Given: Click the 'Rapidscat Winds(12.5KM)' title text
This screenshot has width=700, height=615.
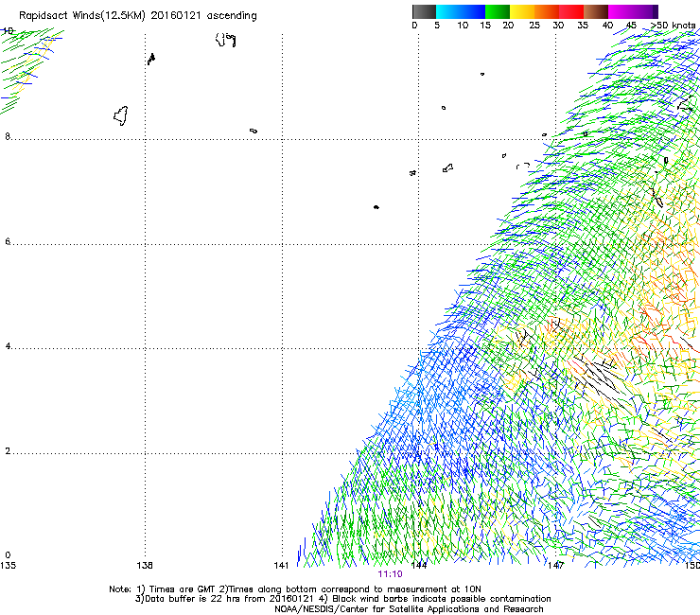Looking at the screenshot, I should point(82,16).
